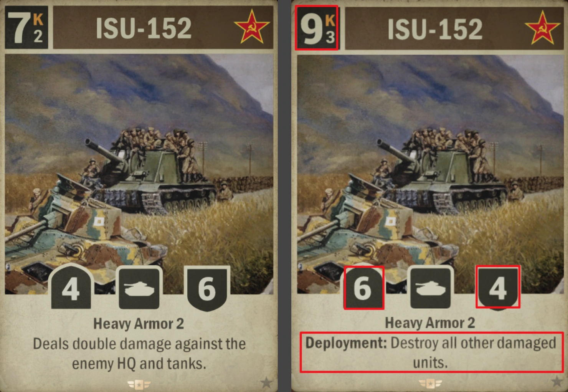Click the Deployment ability text on right card
Screen dimensions: 568x392
pyautogui.click(x=431, y=352)
